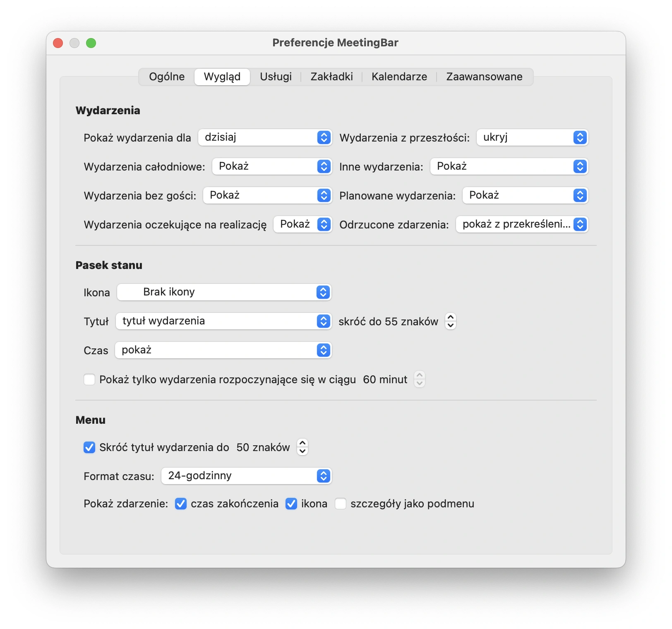Go to the Zakładki tab

pos(331,77)
